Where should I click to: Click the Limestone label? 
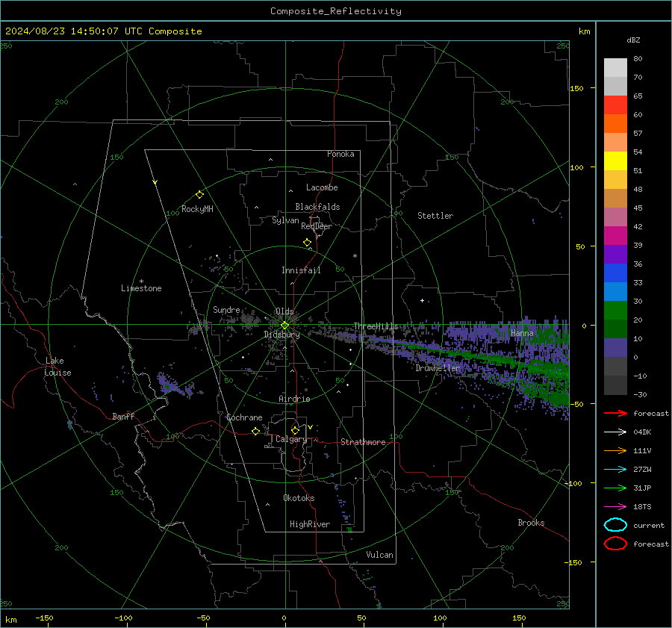click(x=141, y=288)
